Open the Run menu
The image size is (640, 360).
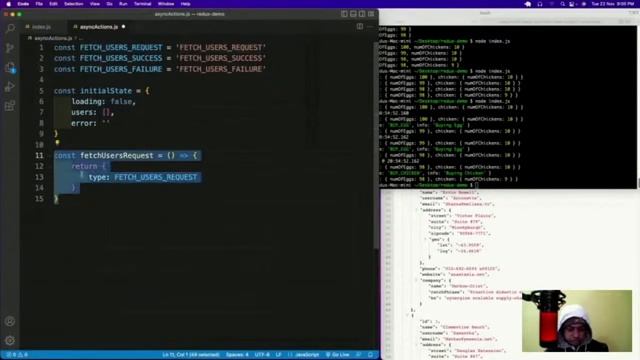[123, 4]
